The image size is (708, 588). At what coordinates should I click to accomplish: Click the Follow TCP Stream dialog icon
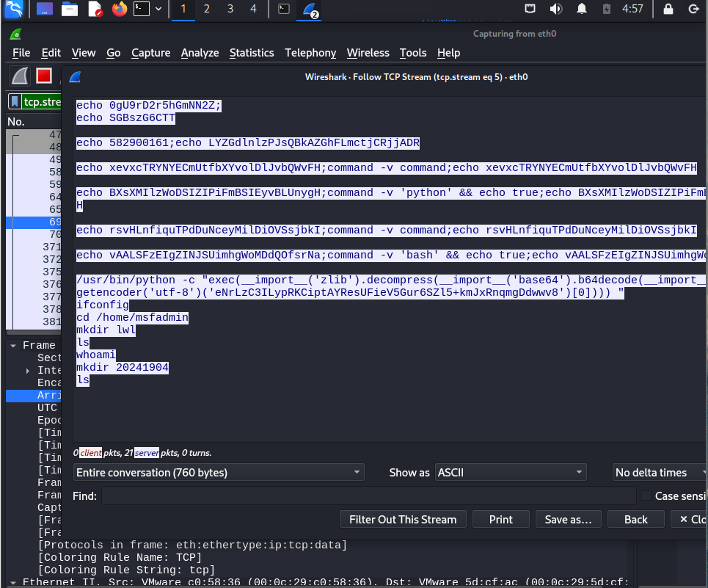[x=75, y=77]
